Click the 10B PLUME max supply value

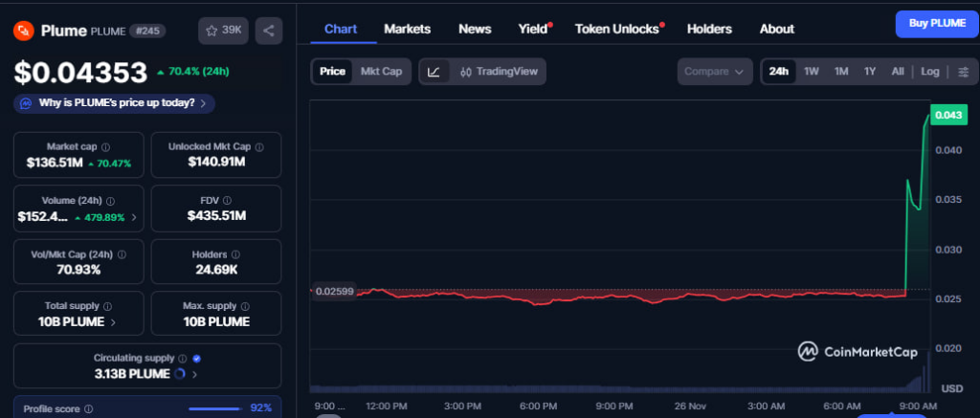[216, 322]
